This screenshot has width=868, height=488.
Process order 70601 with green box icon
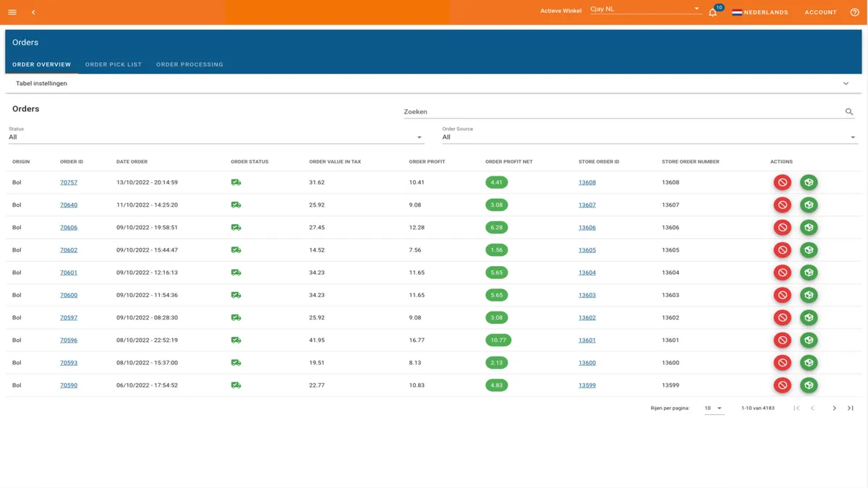(x=809, y=273)
